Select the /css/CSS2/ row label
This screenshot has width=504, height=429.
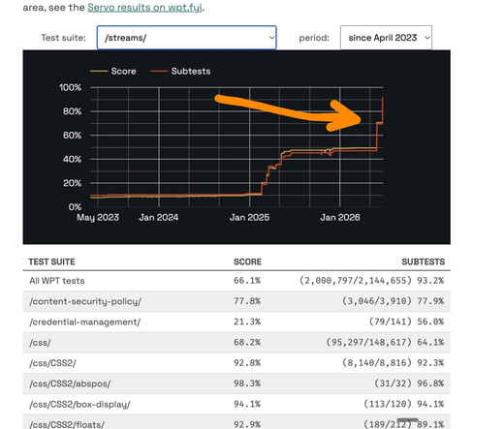click(52, 363)
